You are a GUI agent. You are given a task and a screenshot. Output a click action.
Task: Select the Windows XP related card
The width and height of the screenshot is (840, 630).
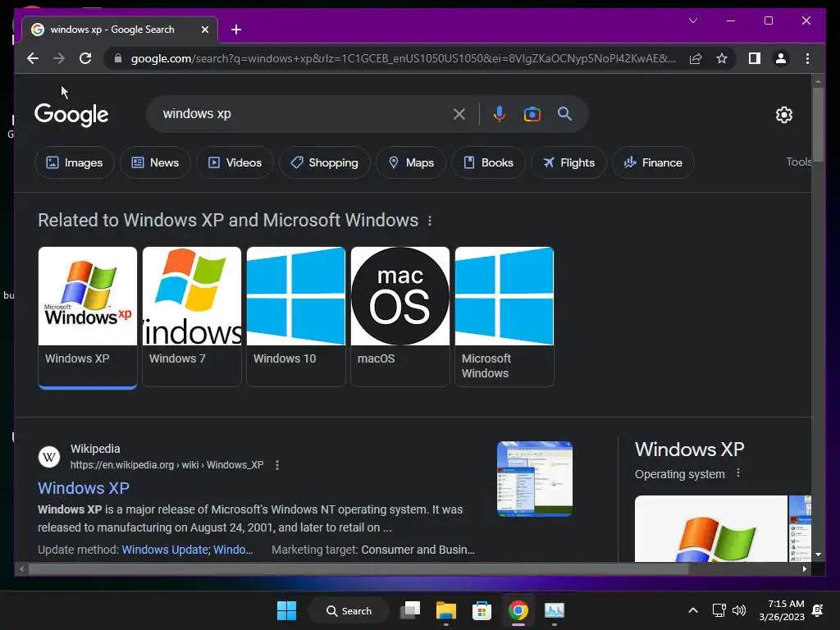(x=87, y=317)
